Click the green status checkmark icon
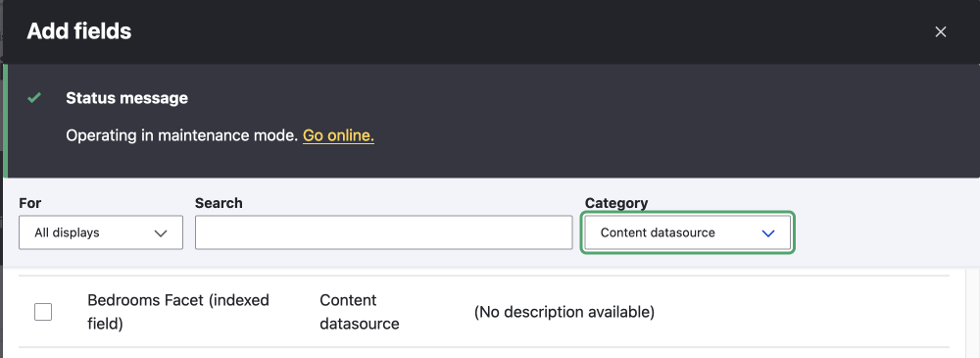980x358 pixels. point(34,98)
